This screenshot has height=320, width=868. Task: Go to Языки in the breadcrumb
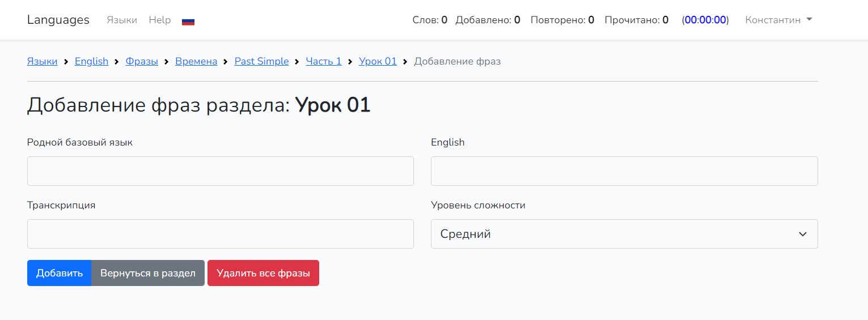point(42,61)
